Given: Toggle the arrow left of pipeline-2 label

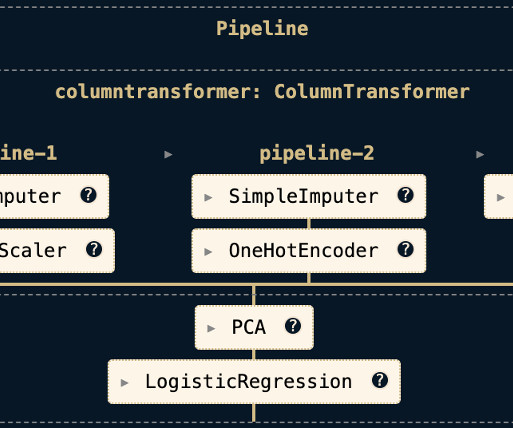Looking at the screenshot, I should coord(168,154).
